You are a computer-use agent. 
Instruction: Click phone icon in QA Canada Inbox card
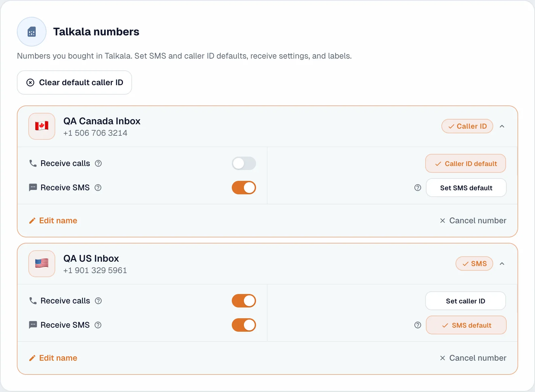click(33, 163)
